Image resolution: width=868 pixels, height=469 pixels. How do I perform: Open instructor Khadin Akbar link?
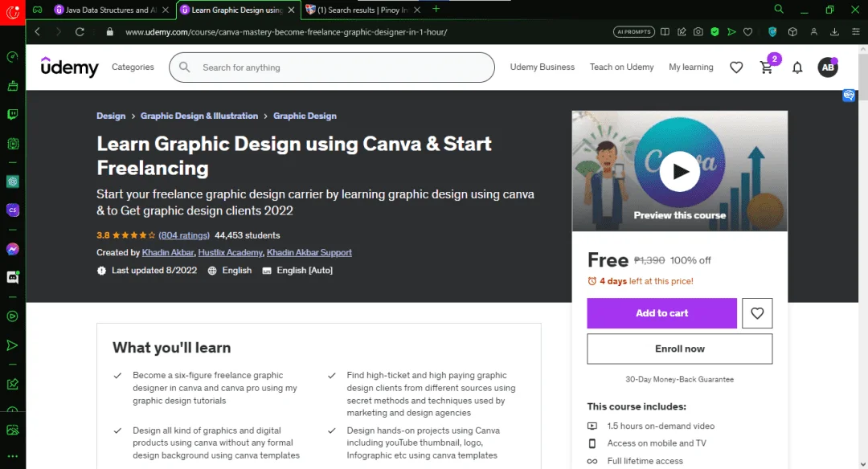168,252
